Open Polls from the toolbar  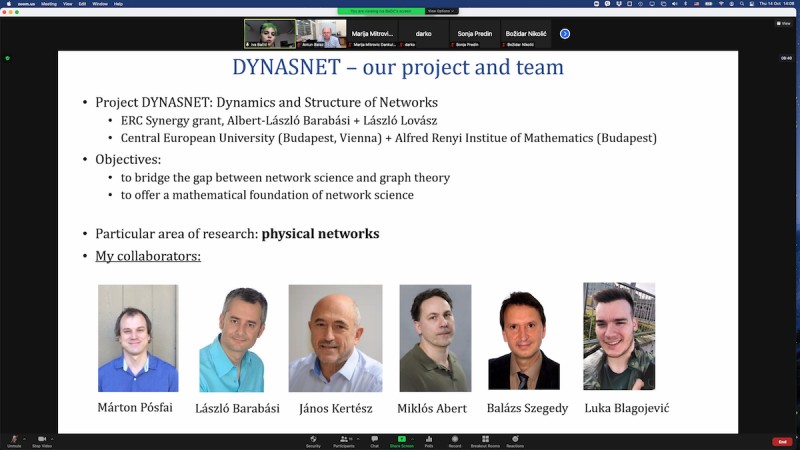coord(429,440)
